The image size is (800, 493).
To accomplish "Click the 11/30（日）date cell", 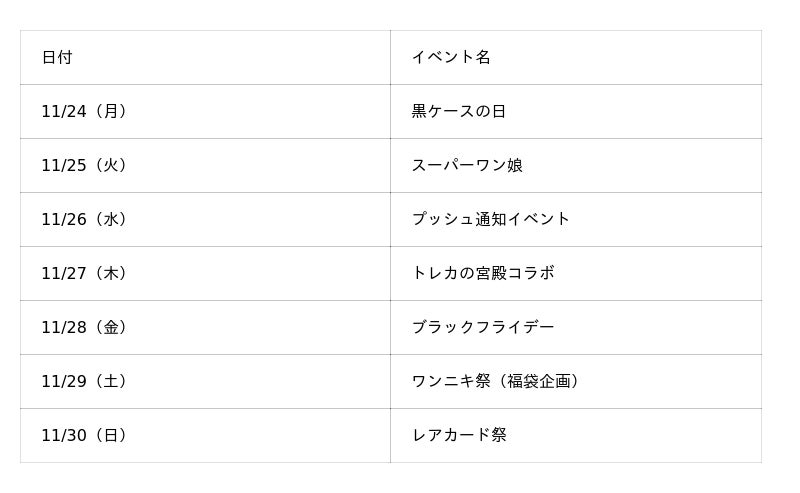I will click(85, 436).
